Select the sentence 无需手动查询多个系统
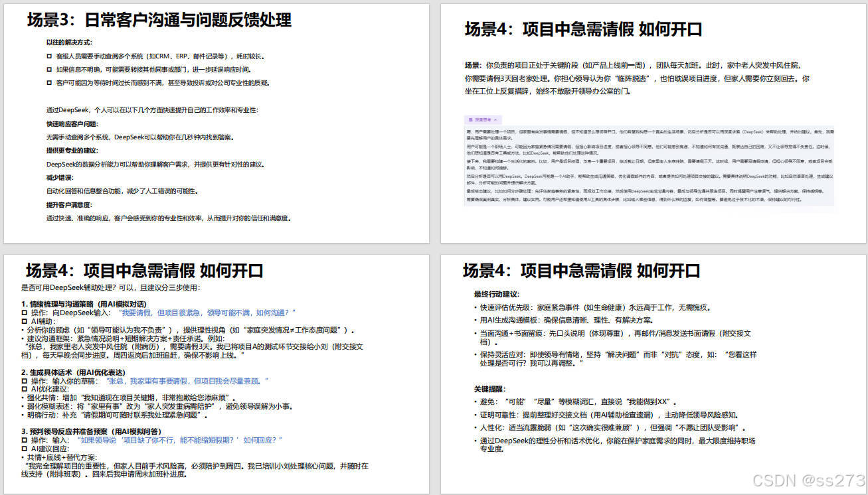868x495 pixels. pyautogui.click(x=139, y=137)
